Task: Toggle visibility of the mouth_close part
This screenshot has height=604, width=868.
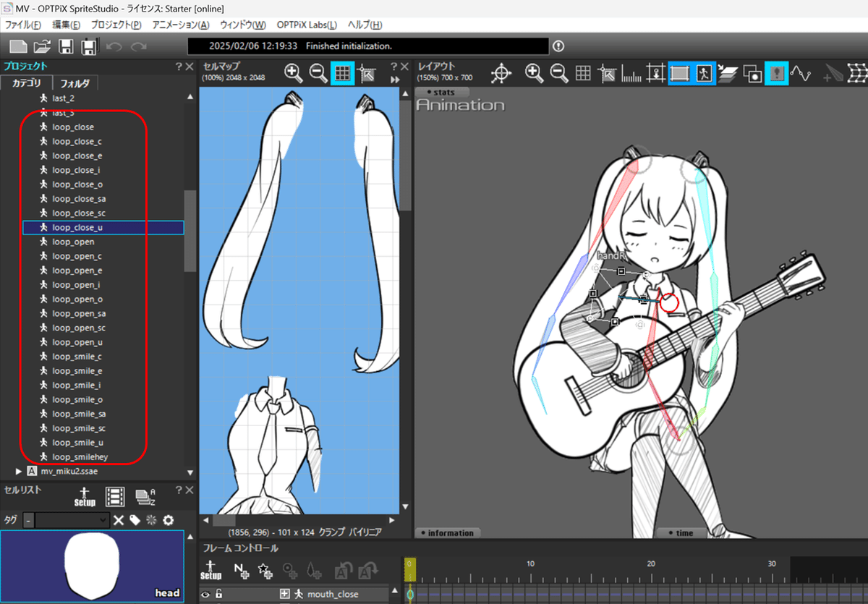Action: point(205,595)
